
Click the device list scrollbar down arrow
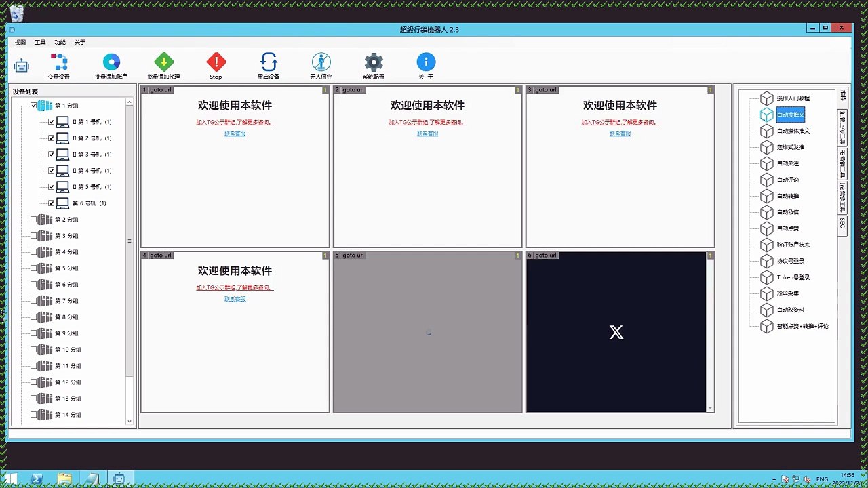130,421
